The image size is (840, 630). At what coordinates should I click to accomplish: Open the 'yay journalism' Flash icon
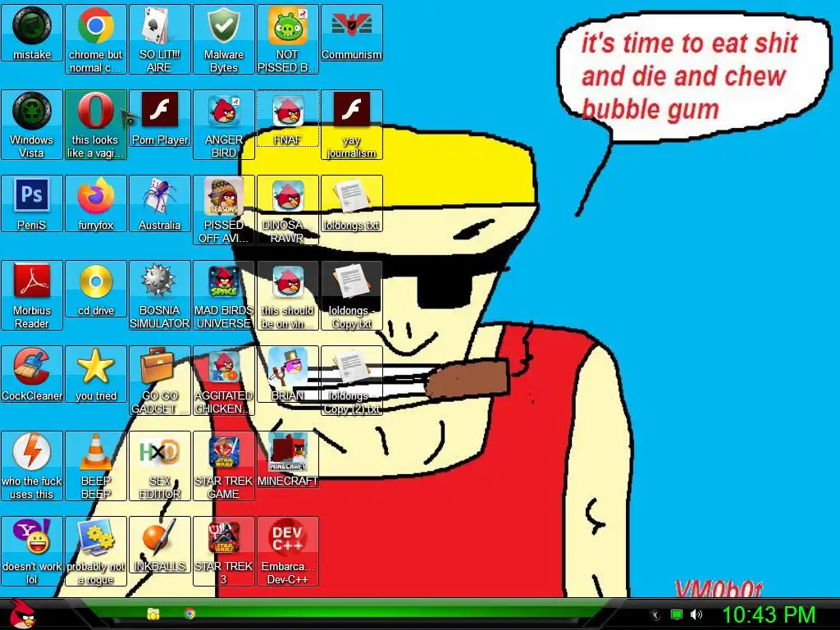(351, 125)
